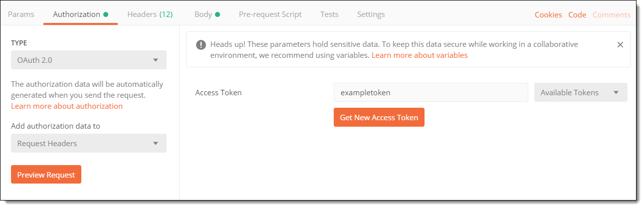
Task: Dismiss the Heads up warning banner
Action: (620, 44)
